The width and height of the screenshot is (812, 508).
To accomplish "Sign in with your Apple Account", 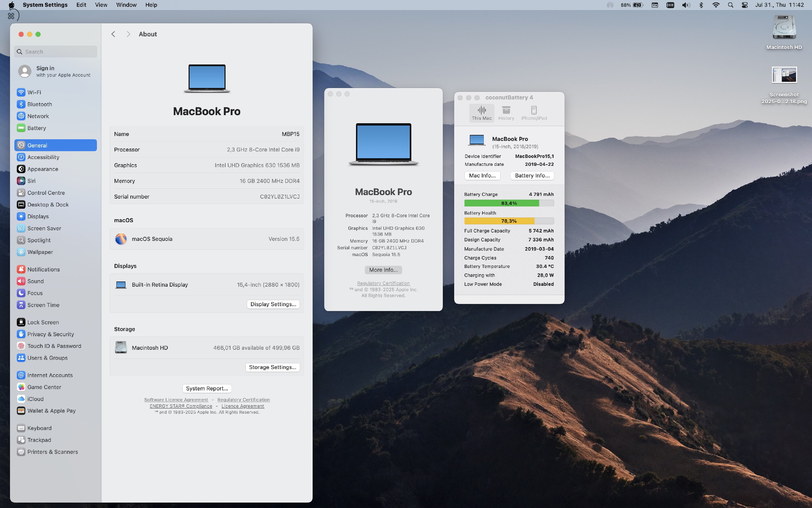I will coord(55,71).
